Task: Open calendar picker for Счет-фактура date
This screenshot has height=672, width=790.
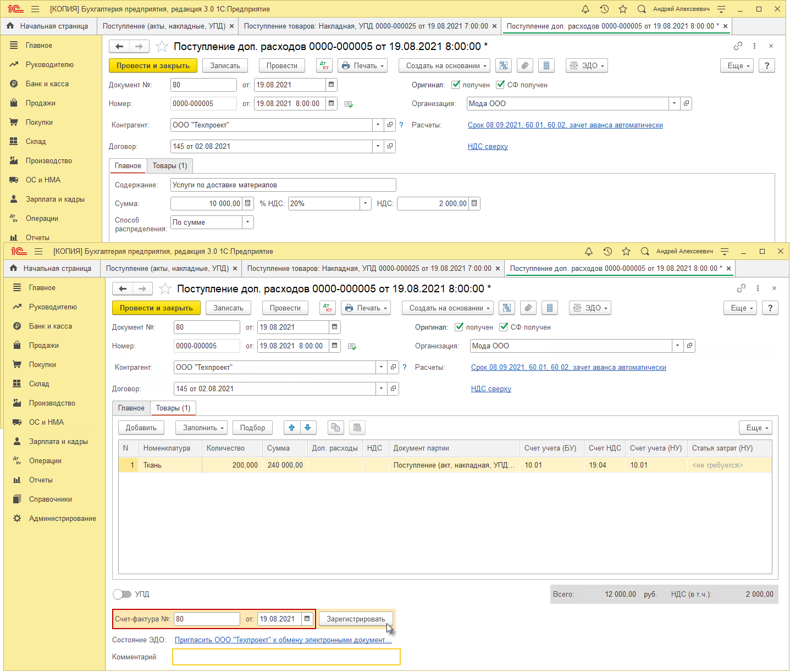Action: 307,619
